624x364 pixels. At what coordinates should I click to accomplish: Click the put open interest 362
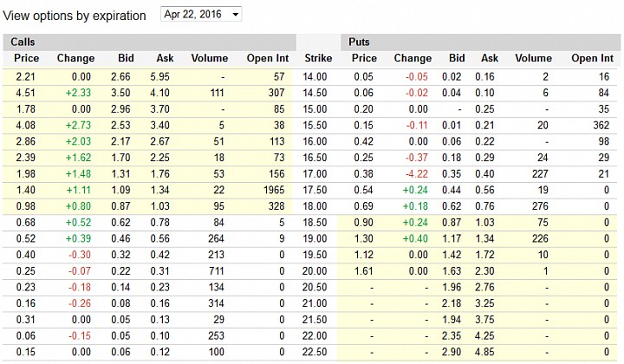(601, 126)
